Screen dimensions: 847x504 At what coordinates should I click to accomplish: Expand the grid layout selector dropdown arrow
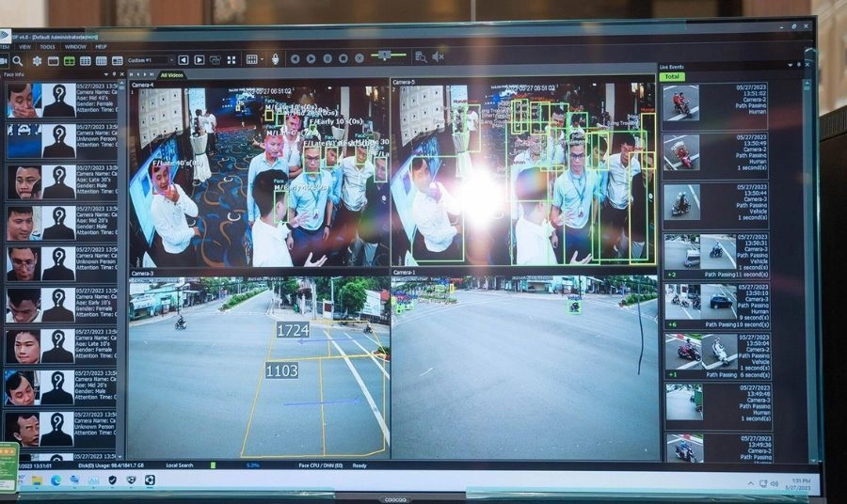click(262, 59)
